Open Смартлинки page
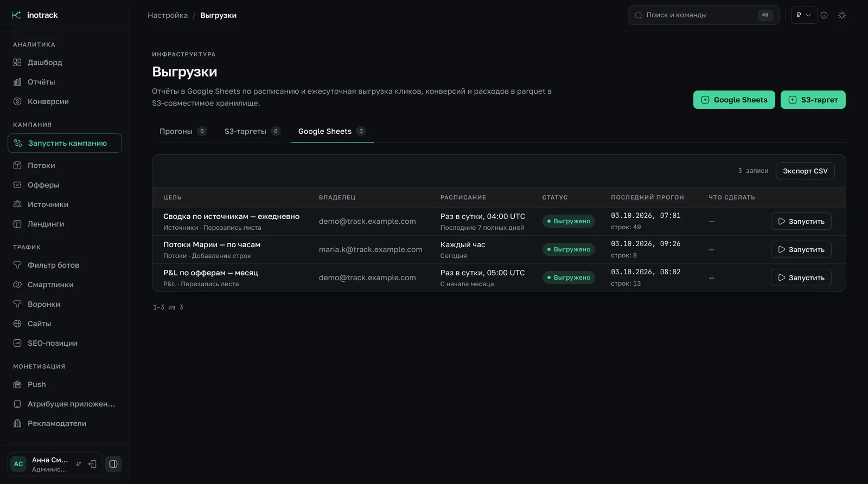The height and width of the screenshot is (484, 868). point(65,285)
